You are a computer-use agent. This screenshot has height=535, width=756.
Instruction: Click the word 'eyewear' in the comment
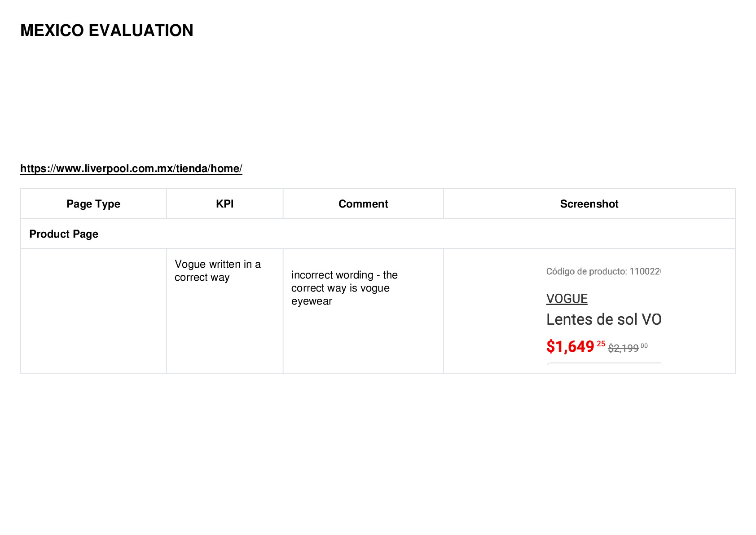[312, 301]
